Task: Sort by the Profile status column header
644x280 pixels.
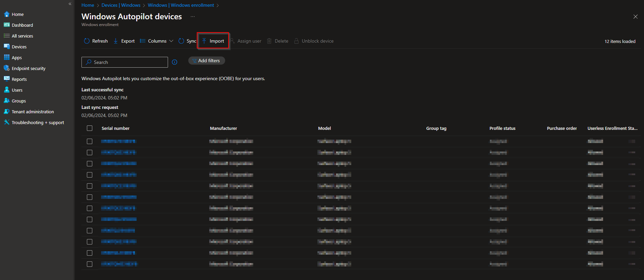Action: pos(502,128)
